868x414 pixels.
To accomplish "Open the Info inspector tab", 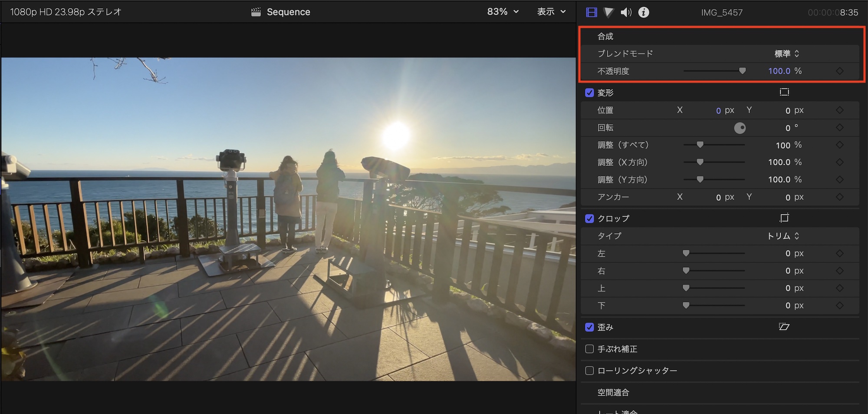I will point(644,12).
